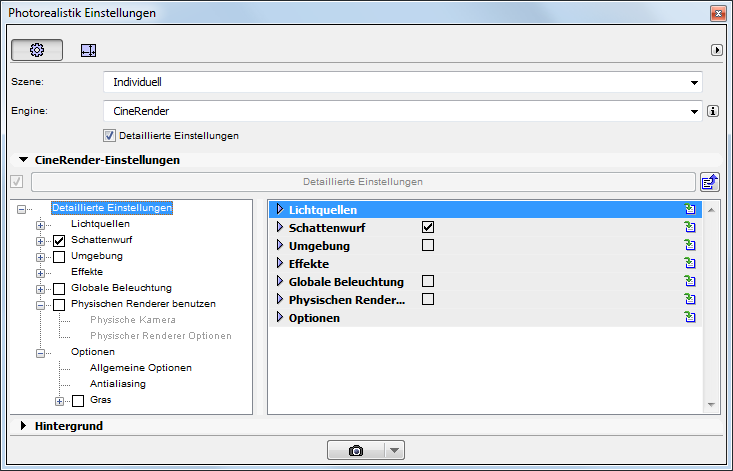
Task: Expand Globale Beleuchtung tree node
Action: [40, 289]
